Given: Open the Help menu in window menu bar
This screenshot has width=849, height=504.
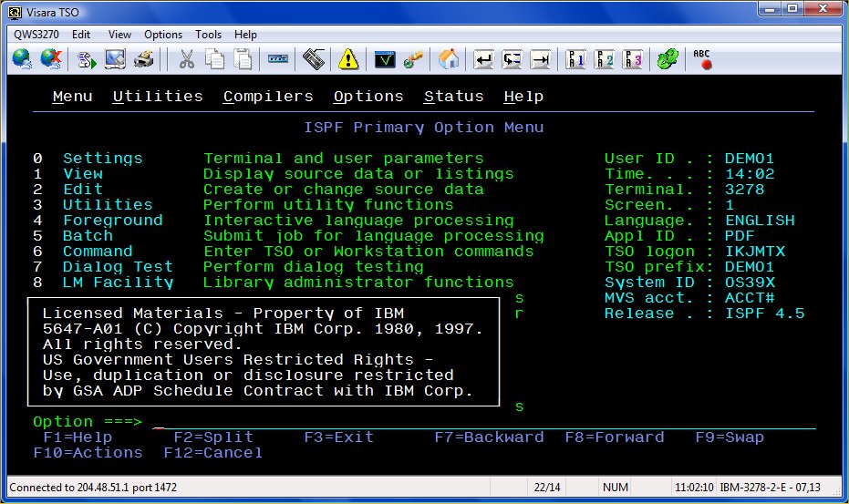Looking at the screenshot, I should (245, 35).
